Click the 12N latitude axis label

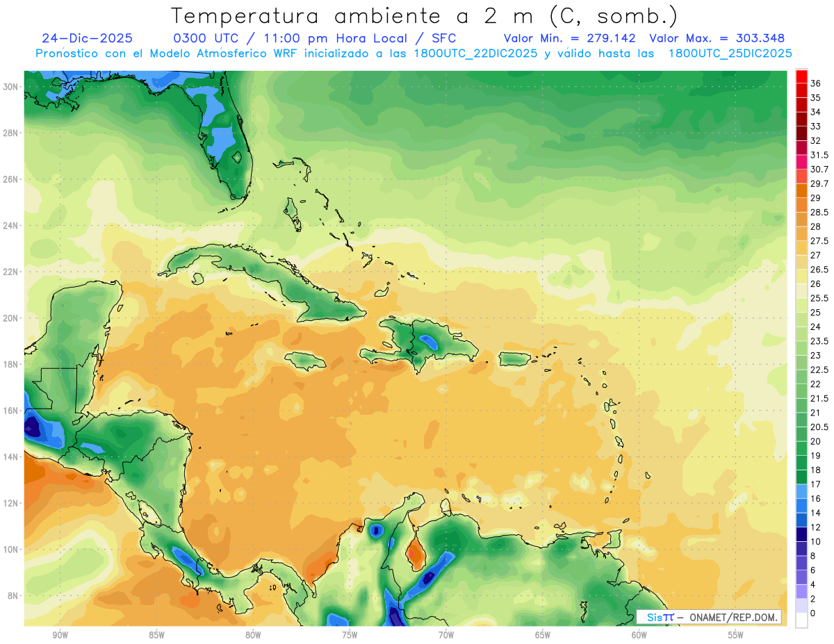(10, 503)
